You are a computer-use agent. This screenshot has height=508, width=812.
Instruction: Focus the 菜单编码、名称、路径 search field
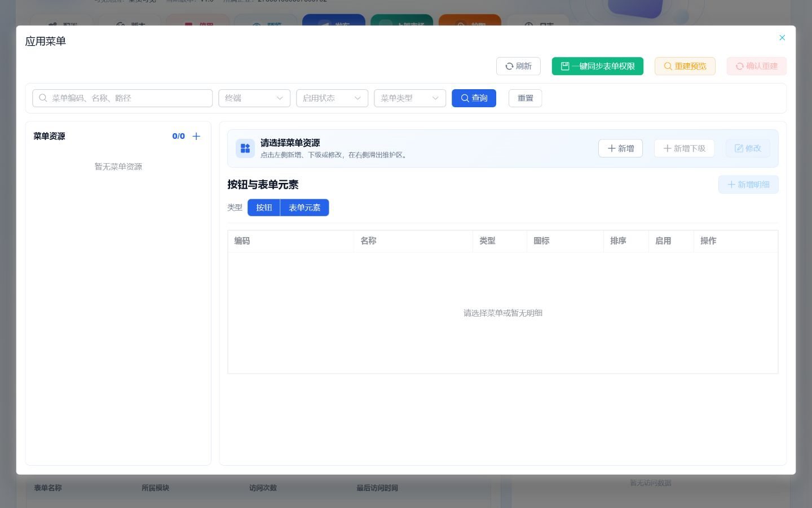coord(122,98)
